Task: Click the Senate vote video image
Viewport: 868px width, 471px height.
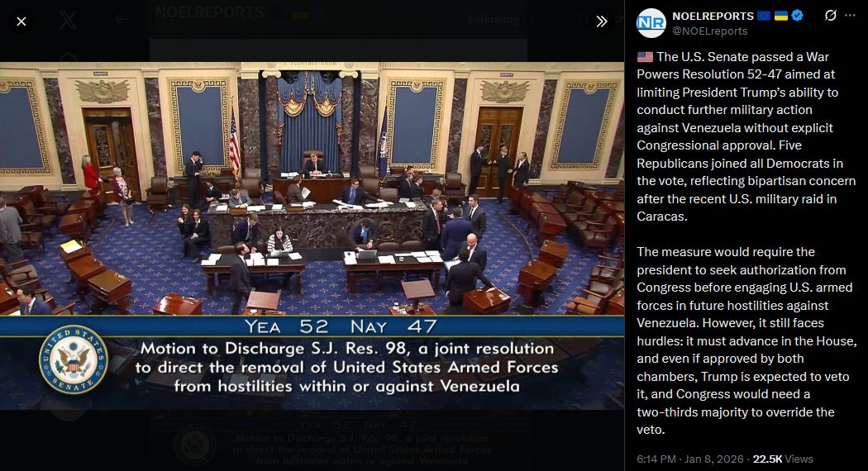Action: [x=312, y=235]
